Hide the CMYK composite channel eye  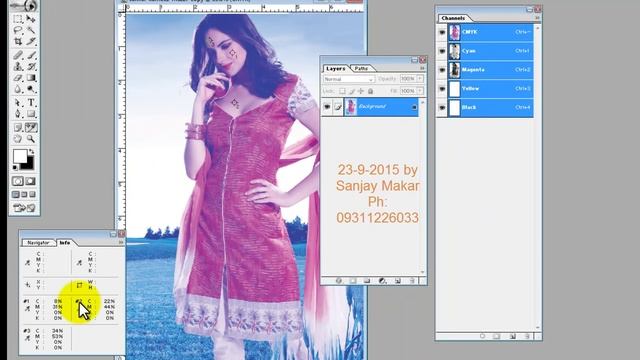click(442, 32)
